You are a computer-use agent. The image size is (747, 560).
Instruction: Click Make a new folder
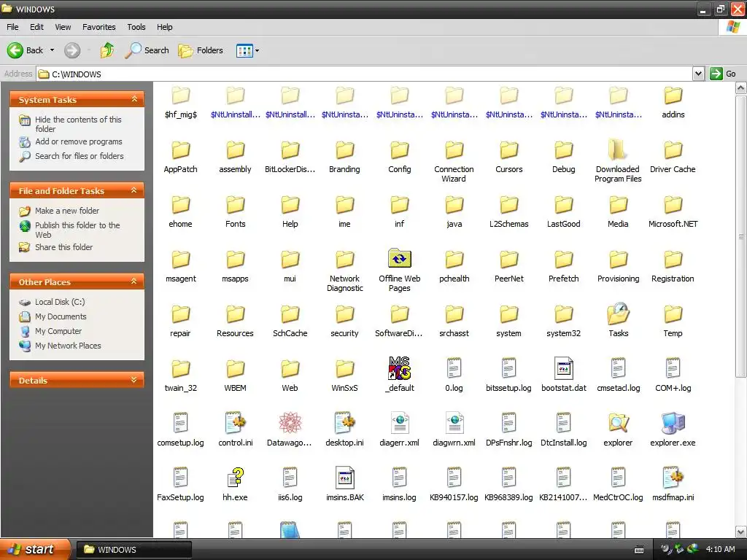(59, 211)
